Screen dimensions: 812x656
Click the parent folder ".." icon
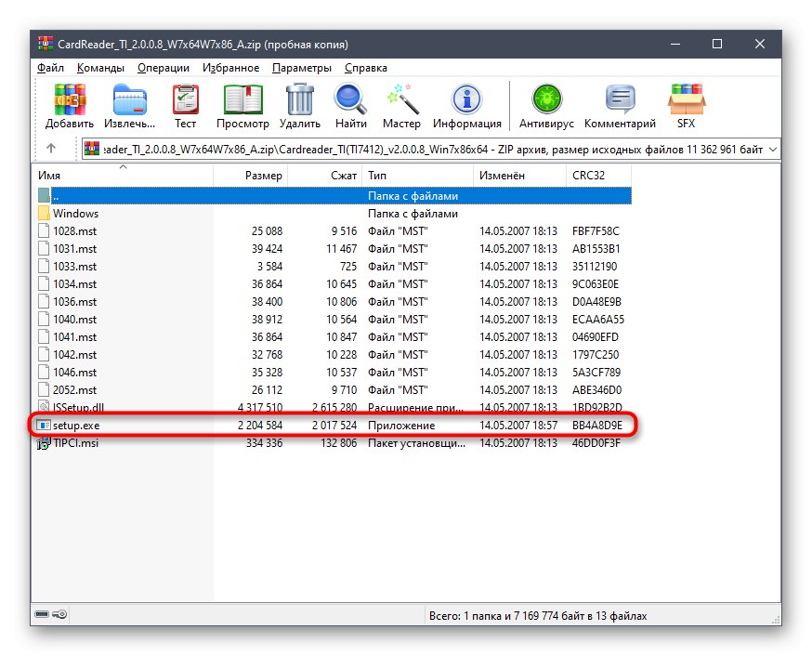click(x=44, y=196)
